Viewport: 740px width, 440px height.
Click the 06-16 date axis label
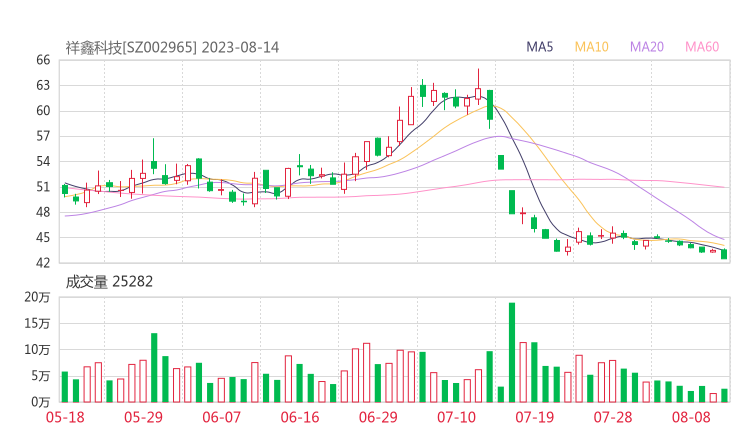pos(300,417)
